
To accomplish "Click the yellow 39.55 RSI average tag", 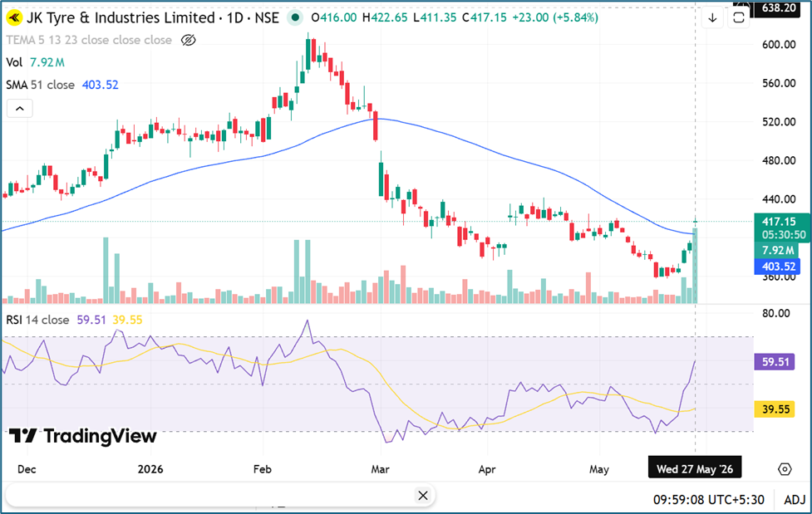I will pos(775,409).
